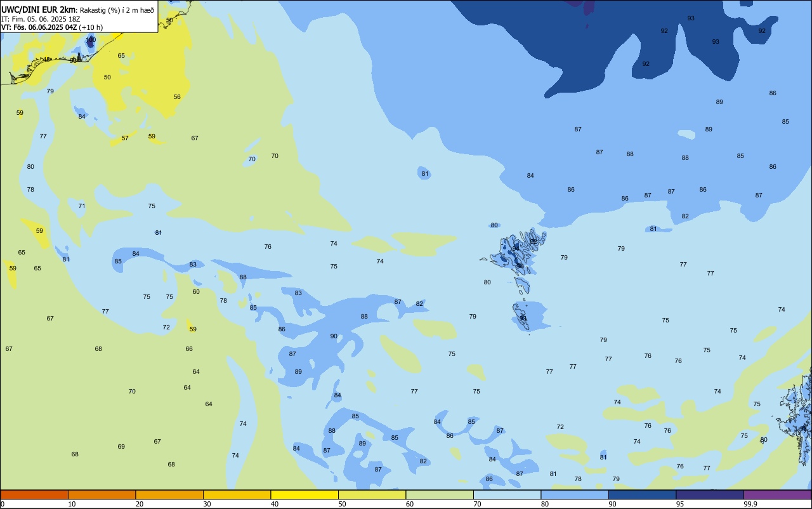This screenshot has width=812, height=509.
Task: Click the pale yellow 50–60 legend swatch
Action: (372, 494)
